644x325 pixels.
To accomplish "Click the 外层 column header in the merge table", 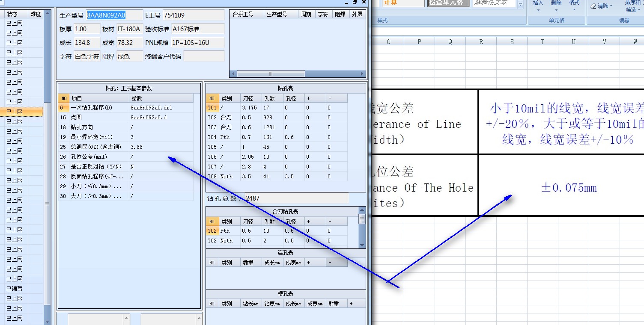I will pyautogui.click(x=357, y=14).
